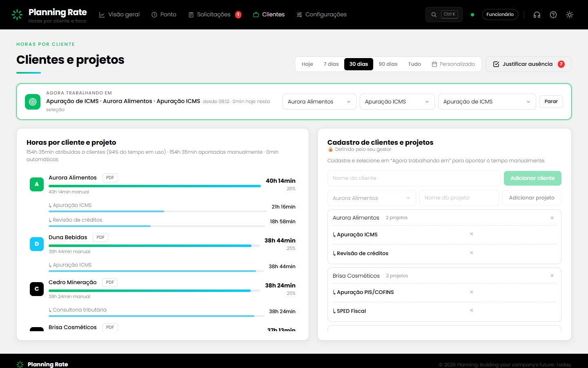Open the client selector in the project form

click(372, 198)
